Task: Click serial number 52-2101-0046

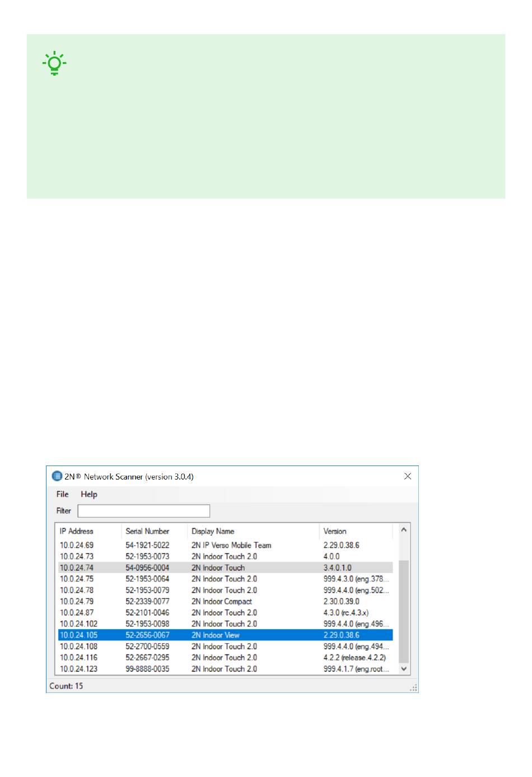Action: point(147,612)
